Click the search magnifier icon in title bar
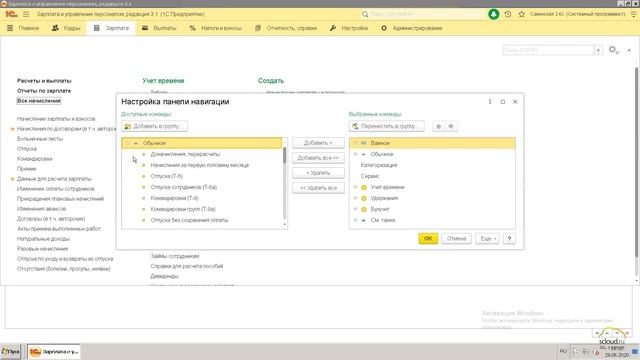 click(365, 14)
